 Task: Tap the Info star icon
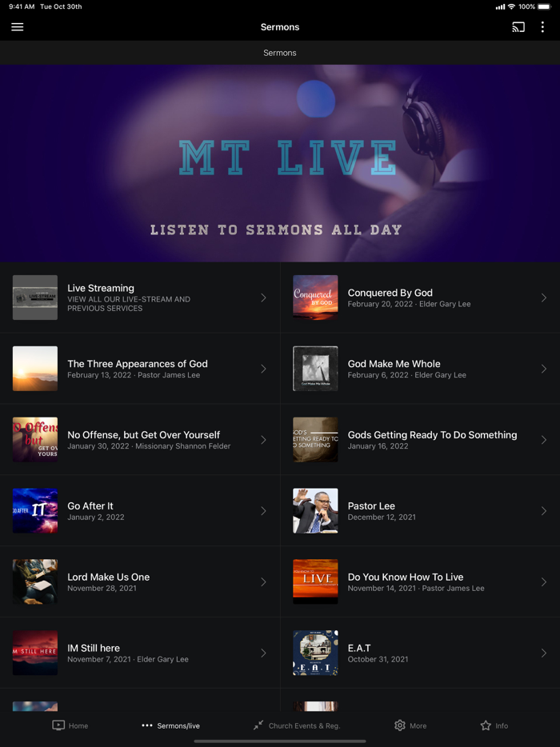click(x=485, y=725)
